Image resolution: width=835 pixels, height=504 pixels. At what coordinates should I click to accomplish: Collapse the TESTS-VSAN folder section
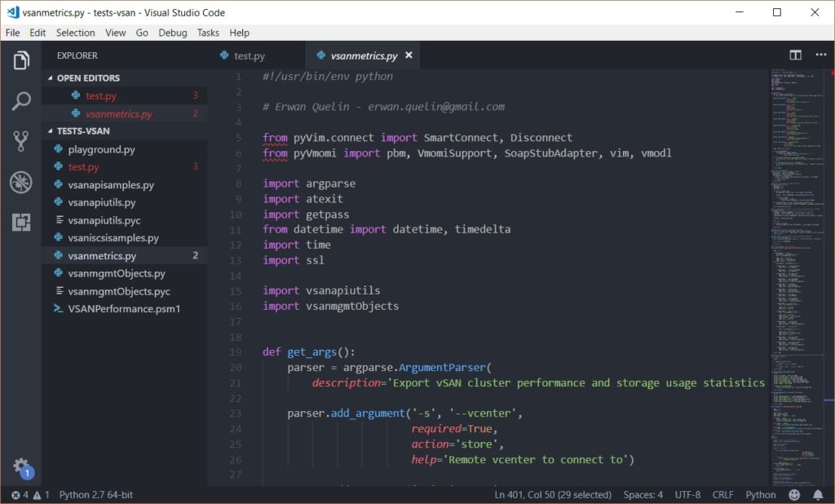tap(50, 131)
